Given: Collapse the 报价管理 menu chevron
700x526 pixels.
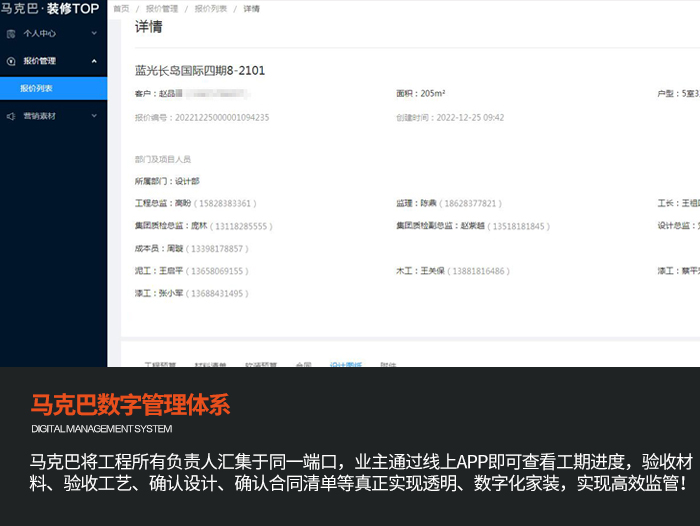Looking at the screenshot, I should click(x=94, y=61).
